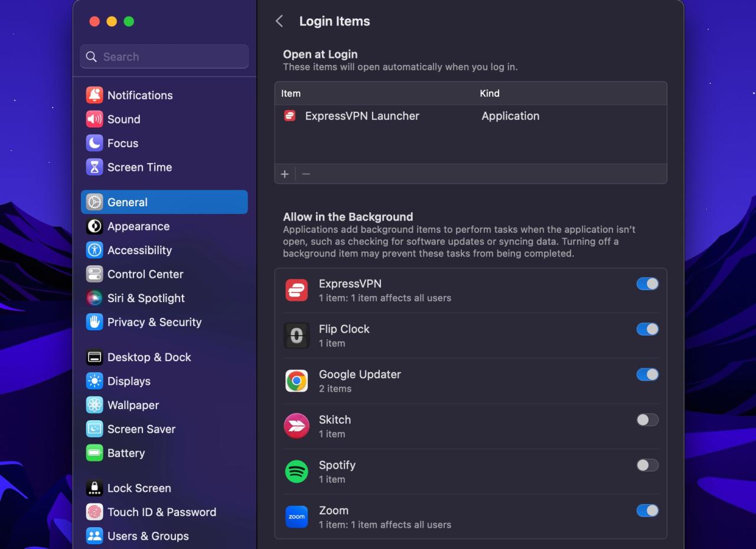Screen dimensions: 756x549
Task: Click the Users & Groups icon
Action: pos(94,536)
